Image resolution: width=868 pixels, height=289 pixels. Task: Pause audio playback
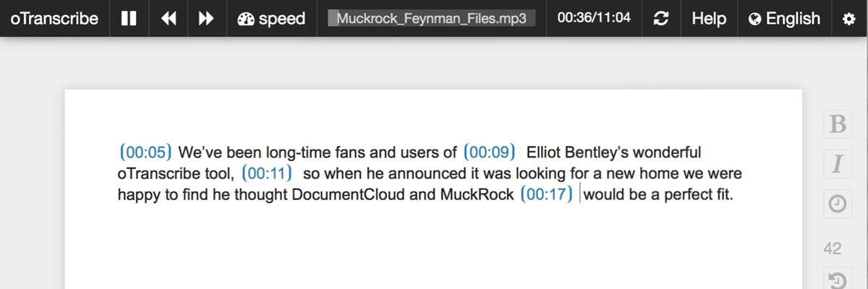(129, 19)
